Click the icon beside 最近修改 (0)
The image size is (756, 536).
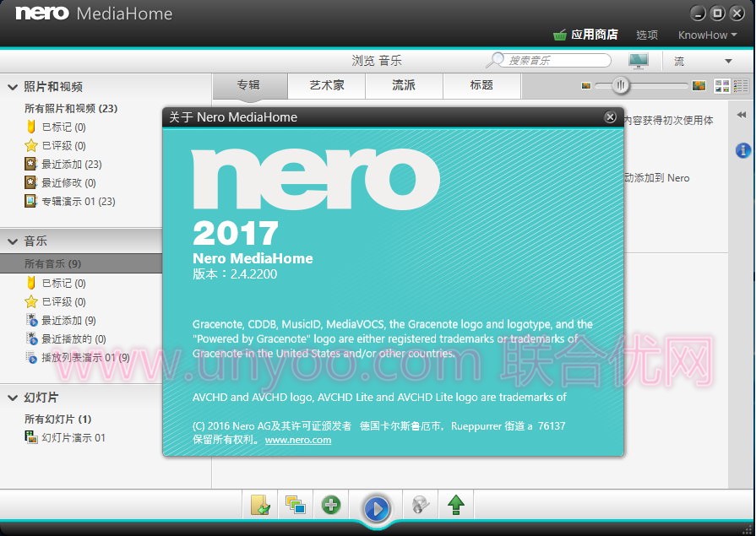[x=31, y=182]
